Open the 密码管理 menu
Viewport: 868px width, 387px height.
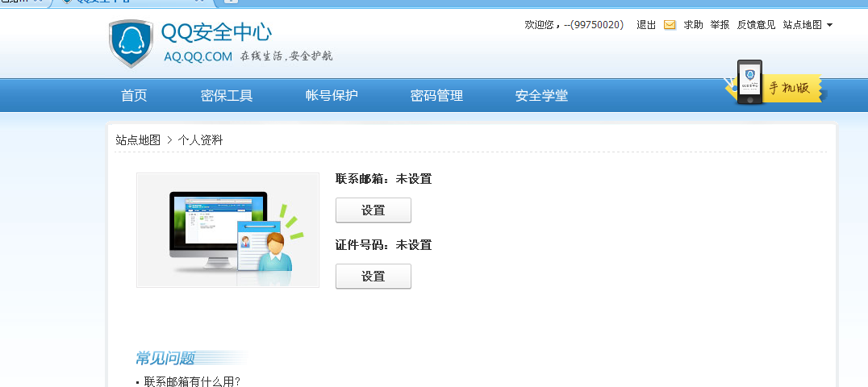click(436, 95)
